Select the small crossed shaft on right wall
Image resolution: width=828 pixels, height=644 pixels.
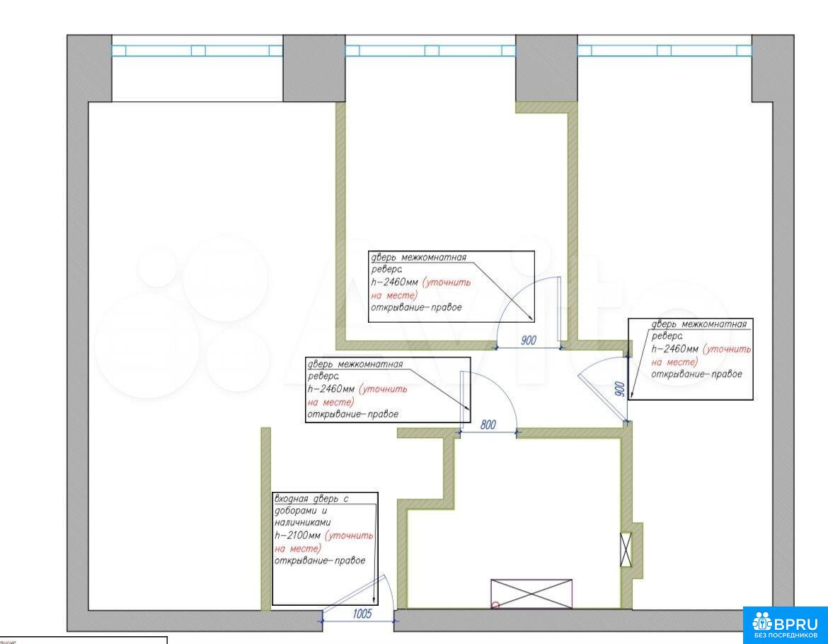point(626,549)
